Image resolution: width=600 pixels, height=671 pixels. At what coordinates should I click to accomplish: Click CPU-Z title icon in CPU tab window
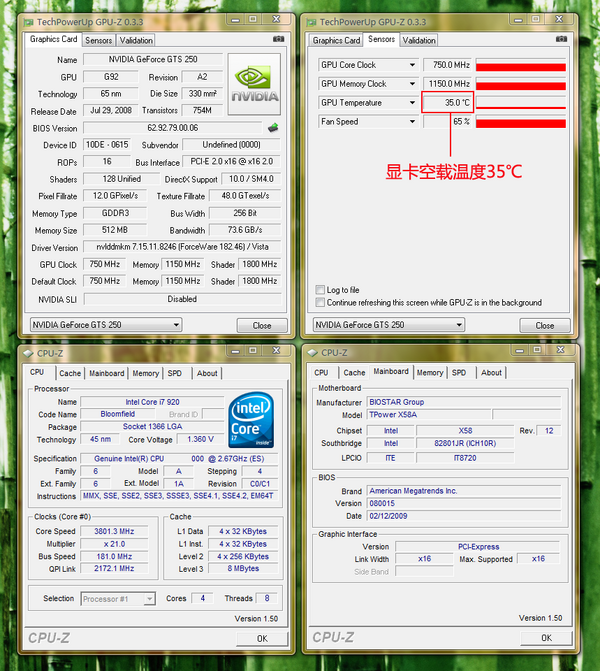(x=28, y=353)
